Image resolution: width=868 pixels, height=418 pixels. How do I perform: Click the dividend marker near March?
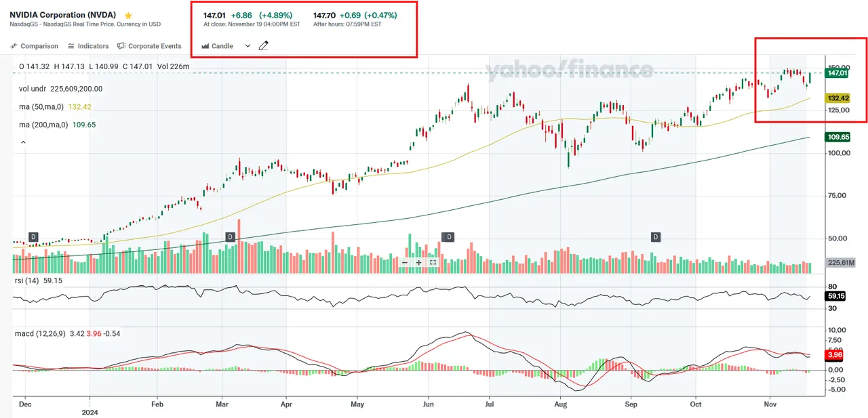pyautogui.click(x=230, y=236)
